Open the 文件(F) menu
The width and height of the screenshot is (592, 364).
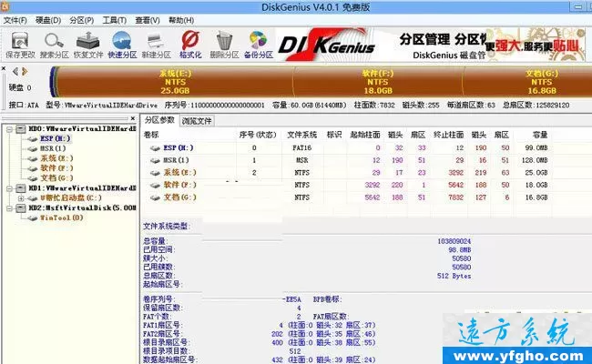click(x=15, y=19)
